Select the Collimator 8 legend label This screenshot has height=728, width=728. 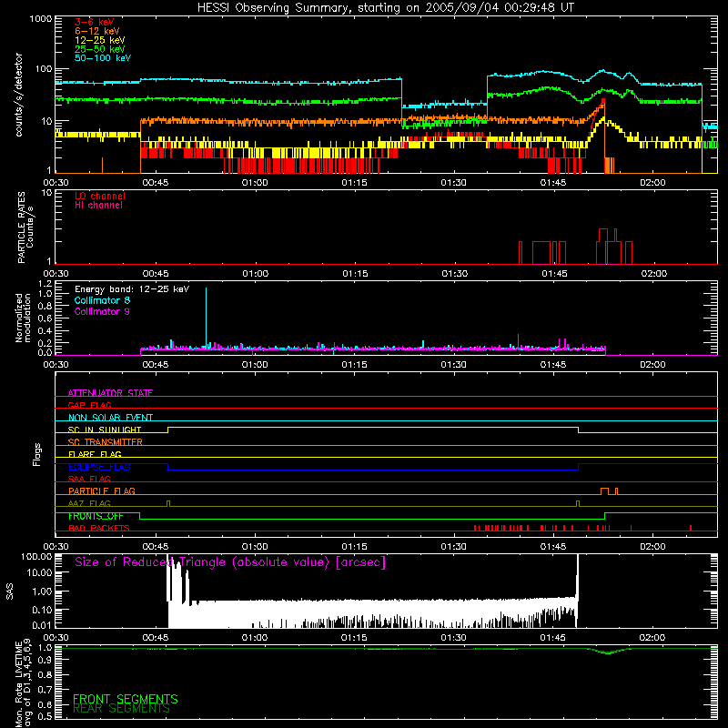(102, 300)
